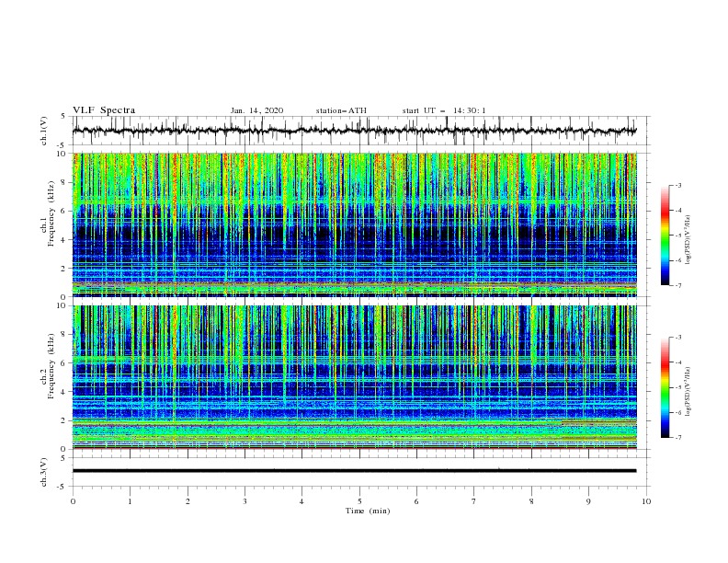Click the log(PSD) label of upper colorbar
728x563 pixels.
coord(688,240)
